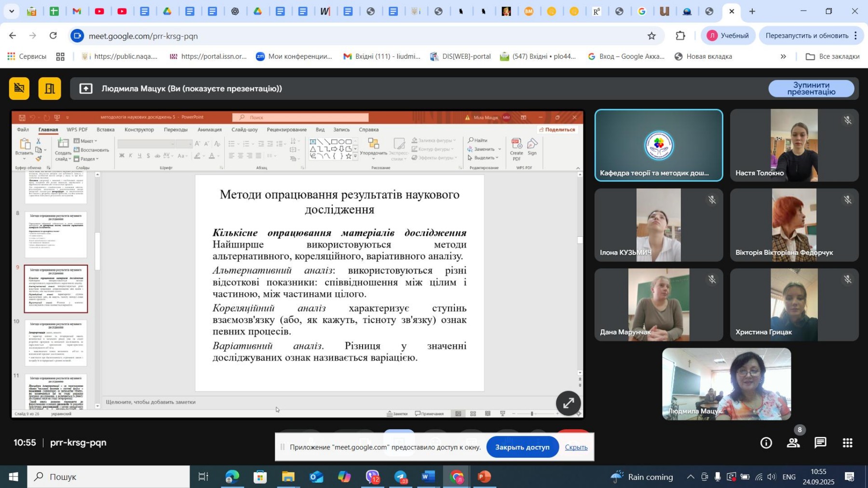Toggle the meeting details info panel
This screenshot has height=488, width=868.
point(766,443)
